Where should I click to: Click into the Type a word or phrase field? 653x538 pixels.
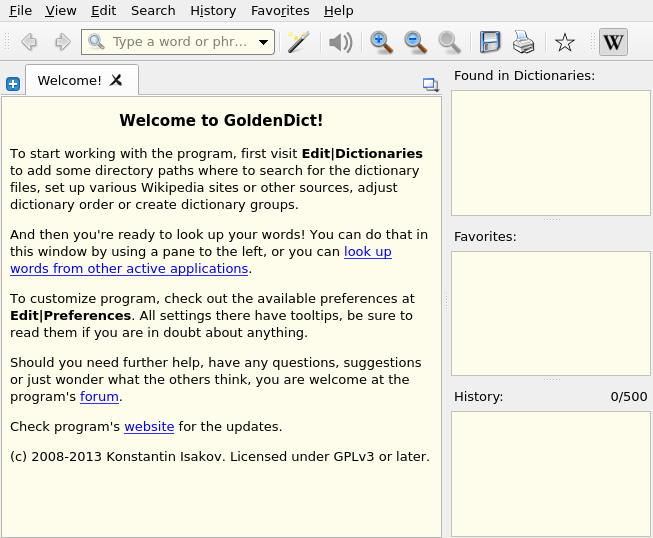pos(180,42)
